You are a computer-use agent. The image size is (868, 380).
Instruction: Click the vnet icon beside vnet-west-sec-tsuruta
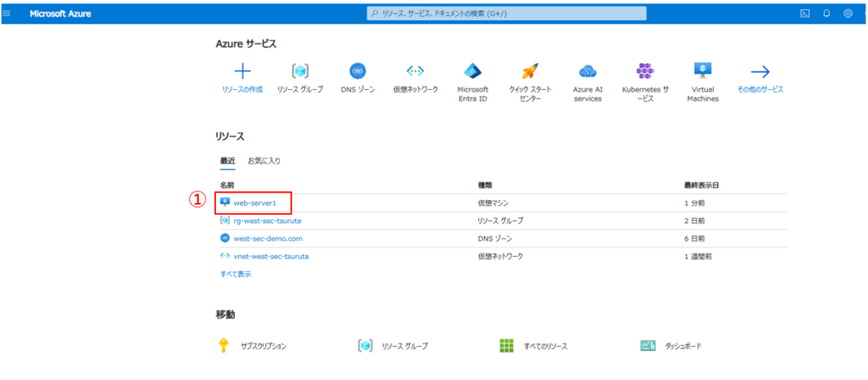click(x=225, y=256)
